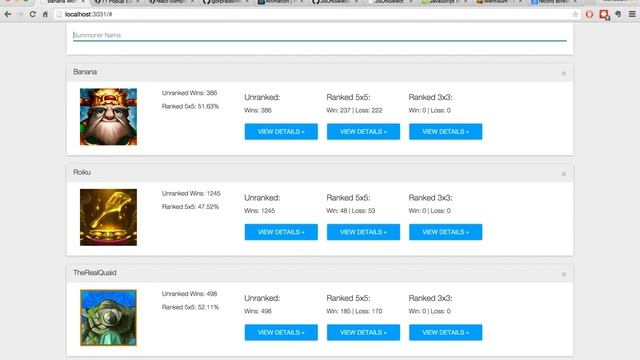Close the TheRealQuaid summoner card

click(x=564, y=274)
